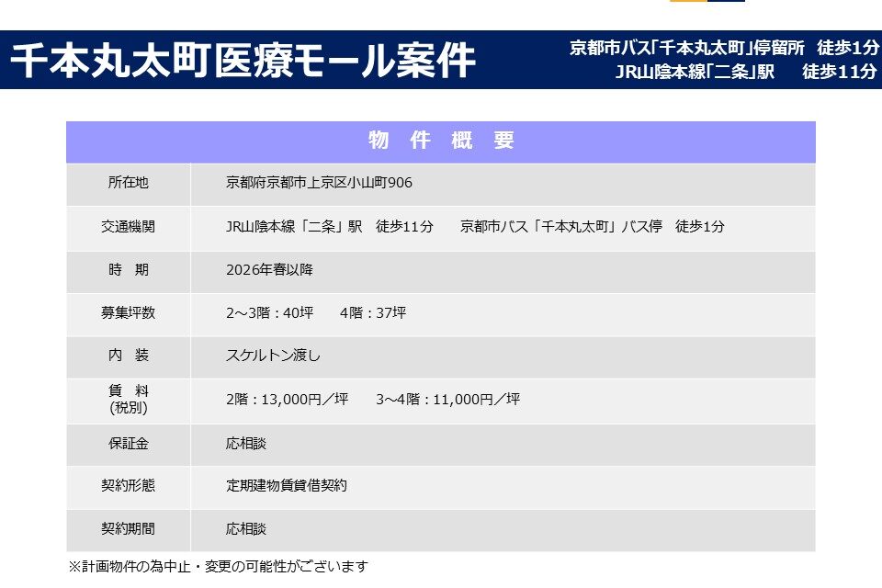The height and width of the screenshot is (588, 882).
Task: Select the value スケルトン渡し
Action: [x=273, y=356]
